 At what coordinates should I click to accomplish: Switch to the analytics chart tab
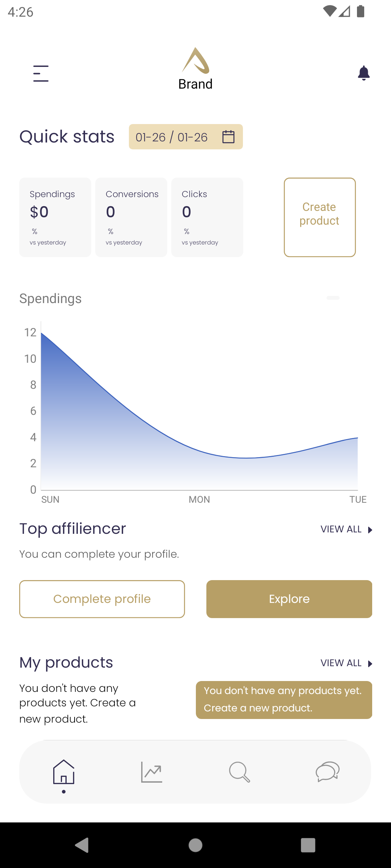point(152,772)
